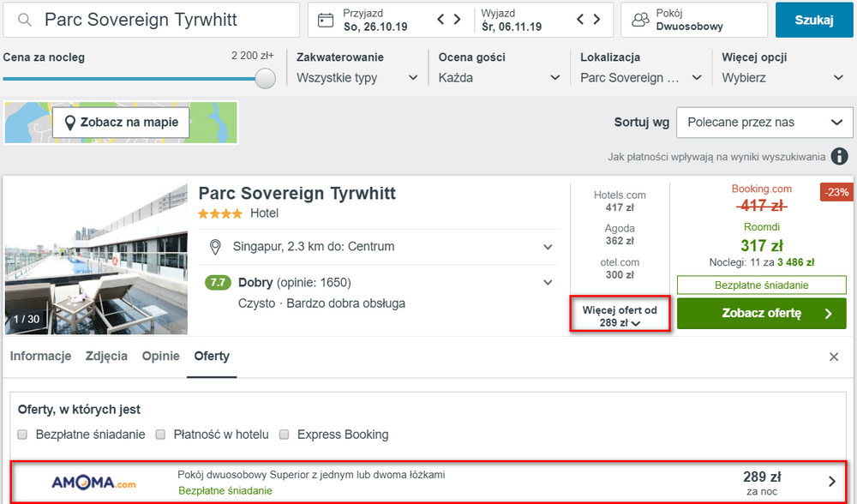Screen dimensions: 857x504
Task: Select the otel.com 300 zł offer
Action: click(620, 268)
